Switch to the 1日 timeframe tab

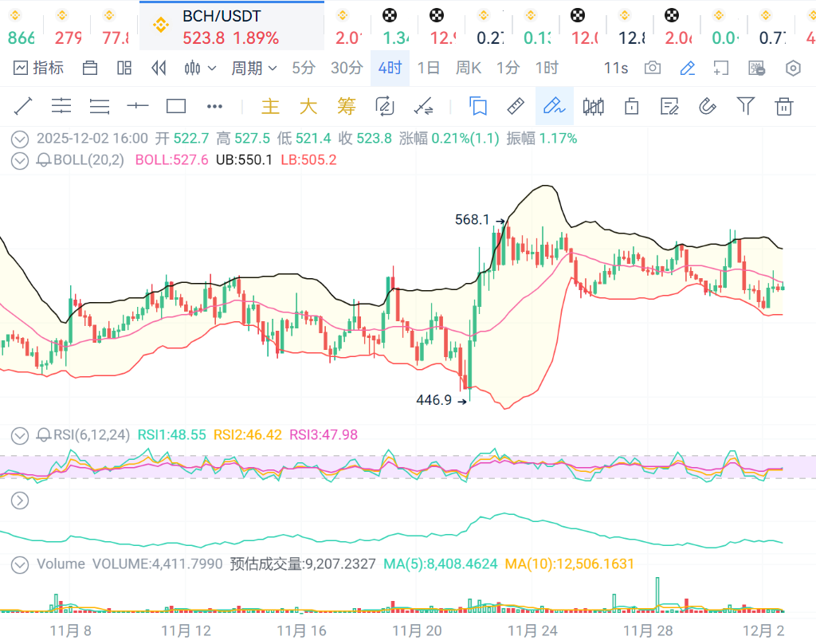428,69
